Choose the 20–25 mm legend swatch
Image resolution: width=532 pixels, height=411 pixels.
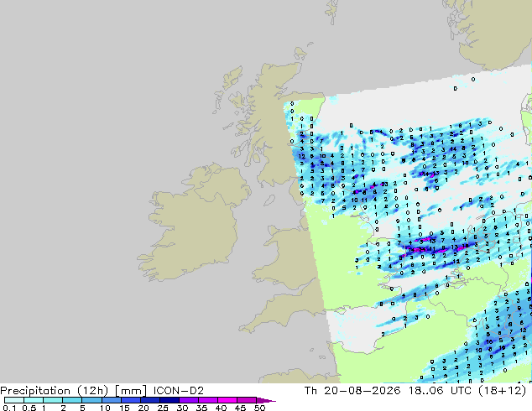(149, 400)
